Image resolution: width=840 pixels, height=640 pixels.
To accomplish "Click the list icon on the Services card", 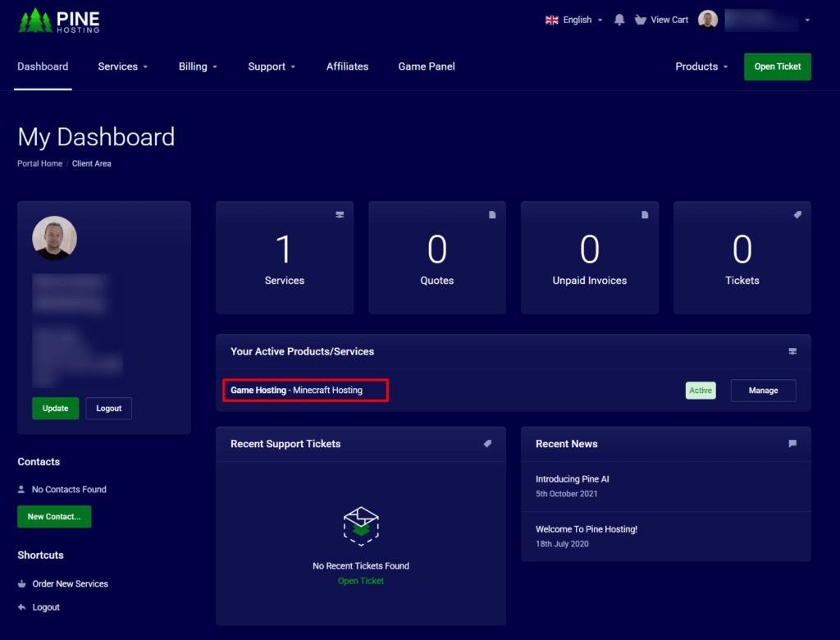I will pyautogui.click(x=340, y=214).
